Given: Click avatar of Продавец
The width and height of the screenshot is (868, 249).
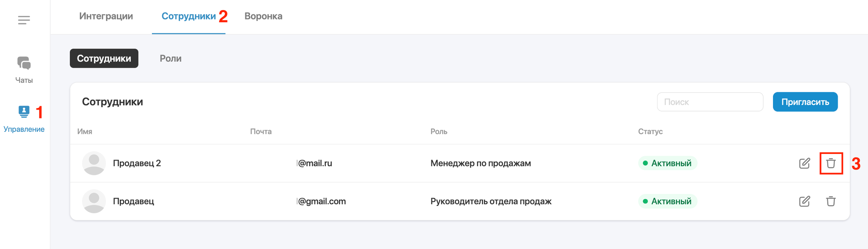Looking at the screenshot, I should point(94,201).
